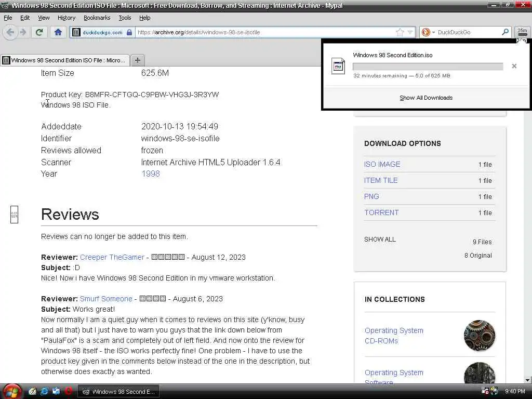Go back with the Back arrow button

click(10, 32)
